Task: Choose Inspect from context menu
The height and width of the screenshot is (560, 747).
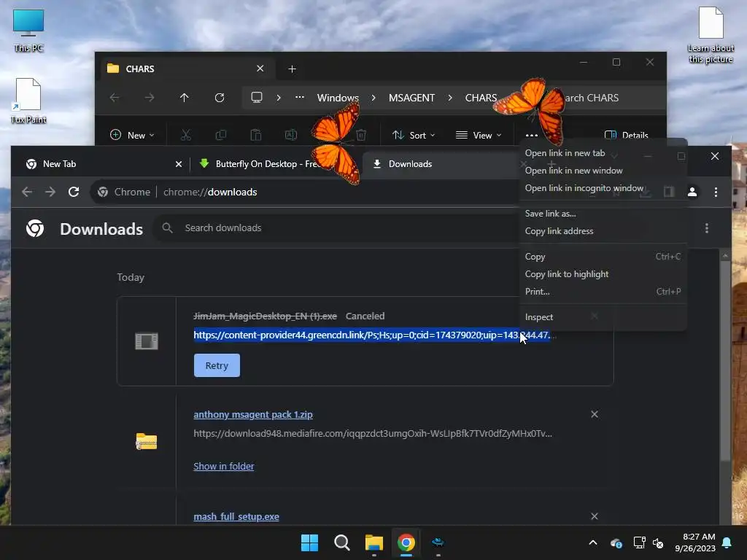Action: 539,317
